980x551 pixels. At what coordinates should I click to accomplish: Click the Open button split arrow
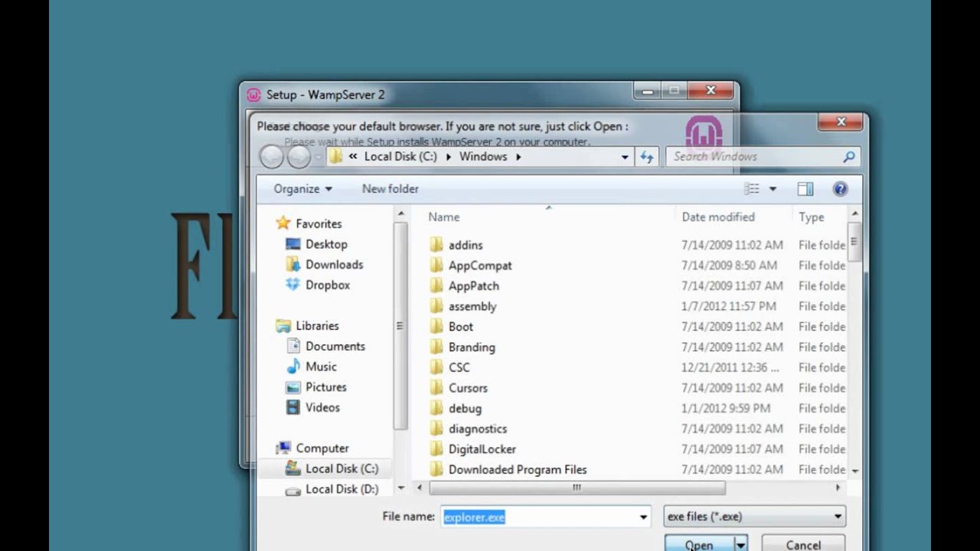coord(740,545)
